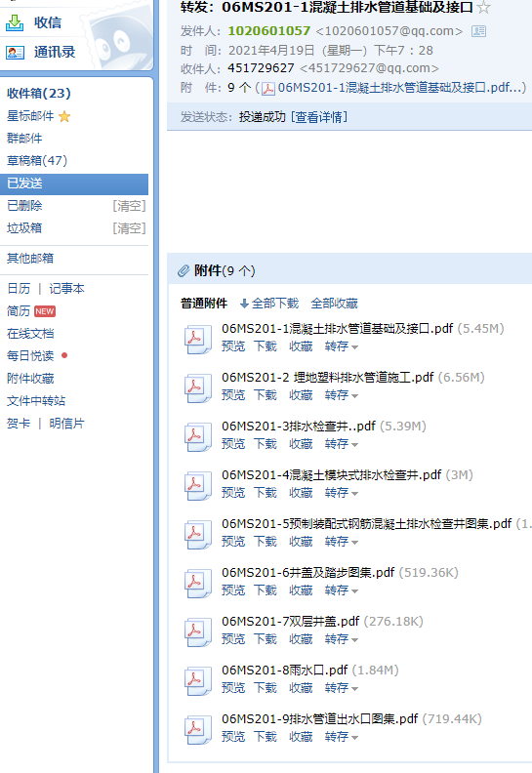Open 附件收藏

click(x=30, y=379)
